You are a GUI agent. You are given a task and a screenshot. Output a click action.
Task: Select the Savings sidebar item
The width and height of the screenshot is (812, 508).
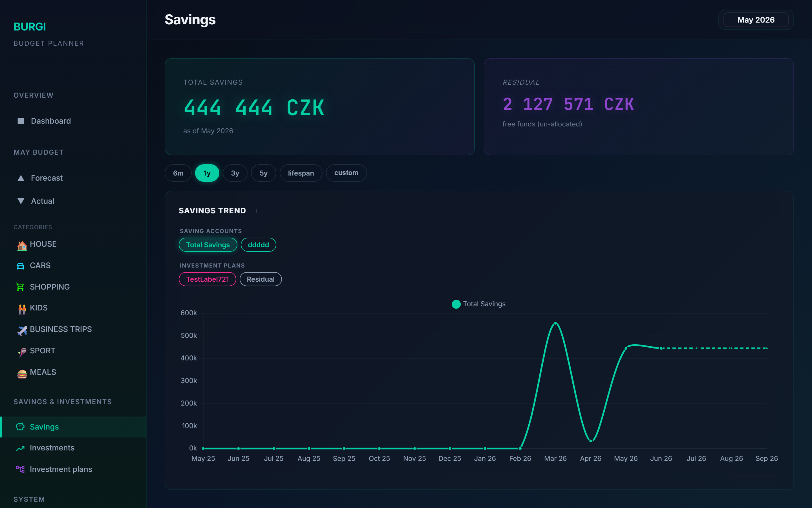73,427
